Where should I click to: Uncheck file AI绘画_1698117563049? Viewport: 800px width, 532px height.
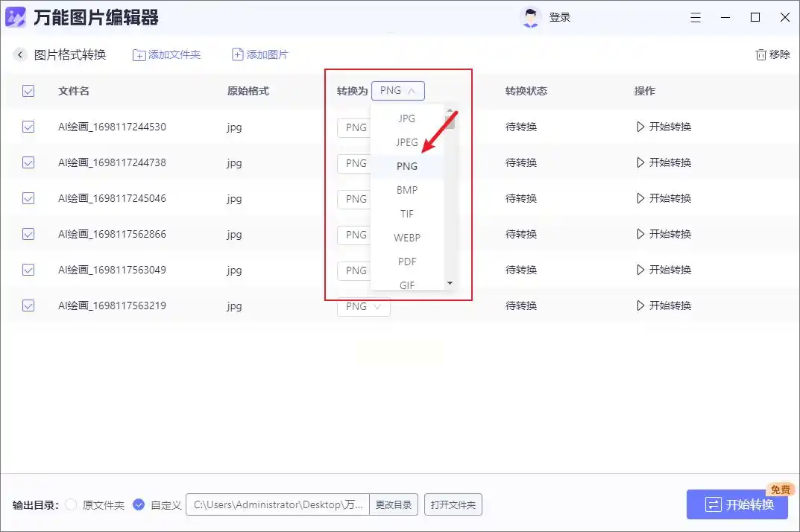pyautogui.click(x=28, y=269)
